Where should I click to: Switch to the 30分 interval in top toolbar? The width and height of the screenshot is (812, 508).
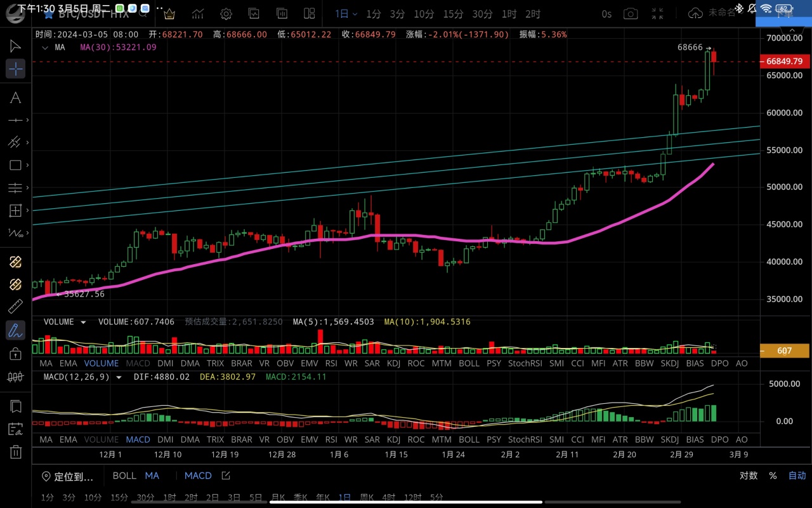[482, 14]
